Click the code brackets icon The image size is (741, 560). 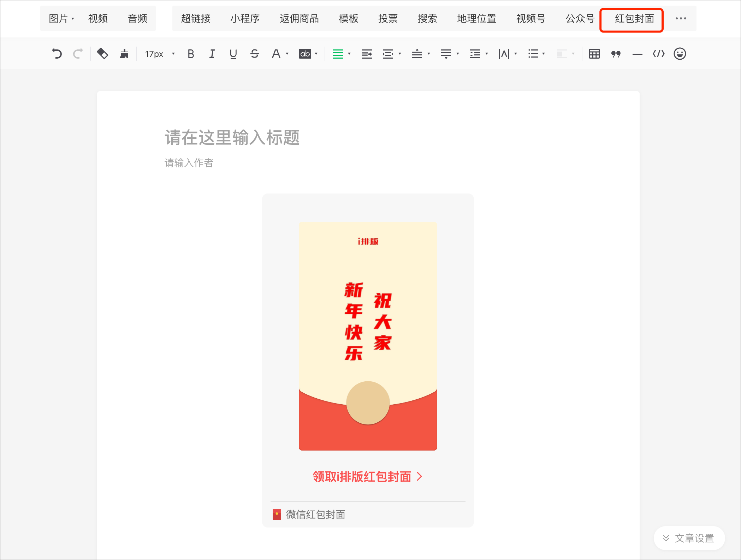tap(658, 54)
